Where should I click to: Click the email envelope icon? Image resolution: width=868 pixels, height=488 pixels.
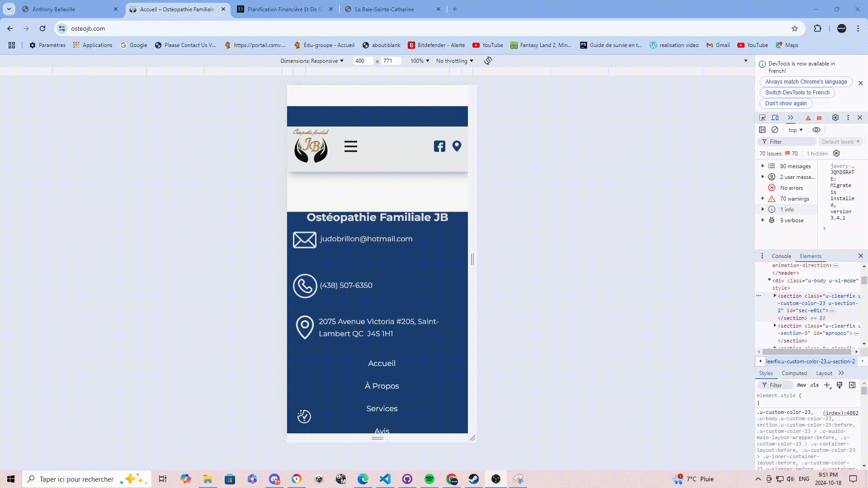point(305,239)
